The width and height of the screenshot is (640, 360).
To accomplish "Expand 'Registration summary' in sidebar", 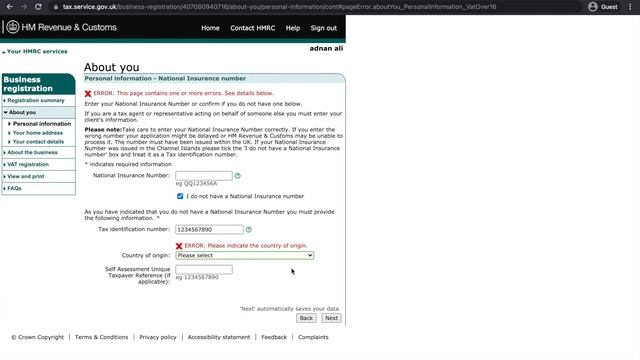I will tap(36, 100).
